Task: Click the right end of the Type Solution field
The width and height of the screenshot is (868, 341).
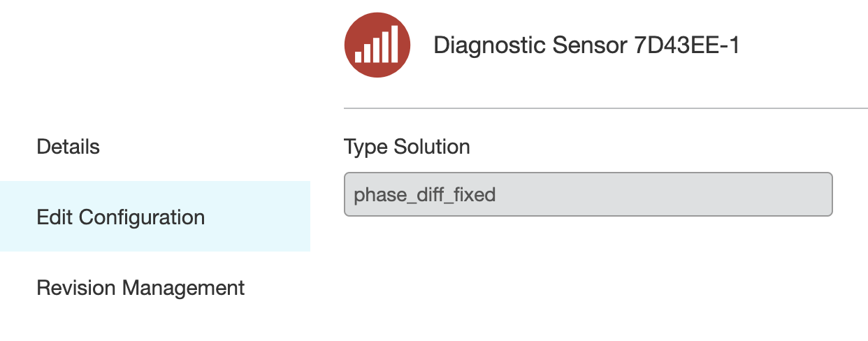Action: (x=818, y=194)
